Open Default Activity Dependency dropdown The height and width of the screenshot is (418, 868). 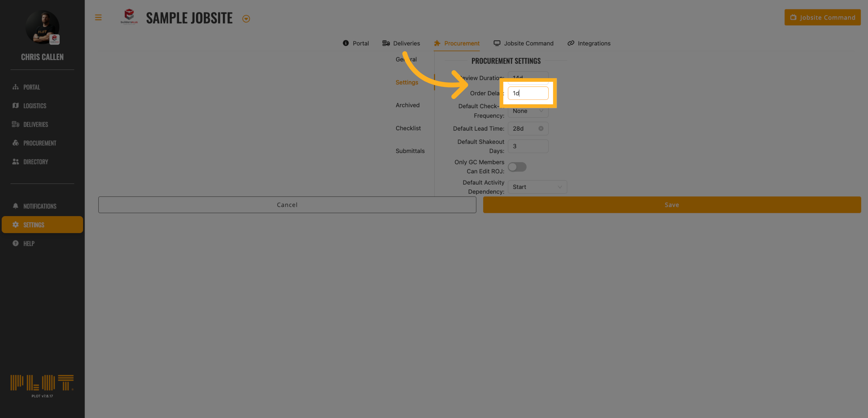click(537, 187)
